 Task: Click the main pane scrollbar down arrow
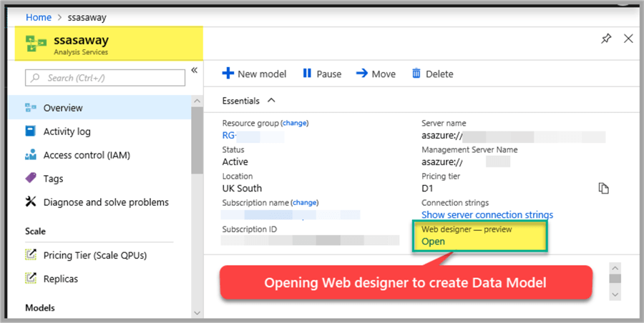click(x=615, y=294)
